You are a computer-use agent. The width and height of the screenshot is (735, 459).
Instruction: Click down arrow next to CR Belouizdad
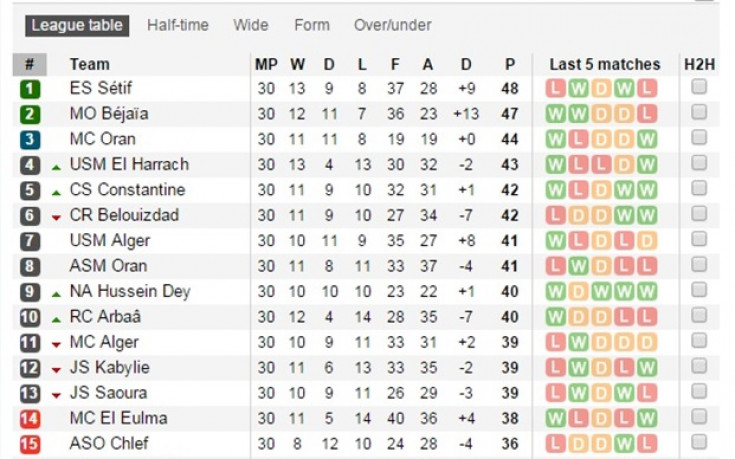coord(56,218)
